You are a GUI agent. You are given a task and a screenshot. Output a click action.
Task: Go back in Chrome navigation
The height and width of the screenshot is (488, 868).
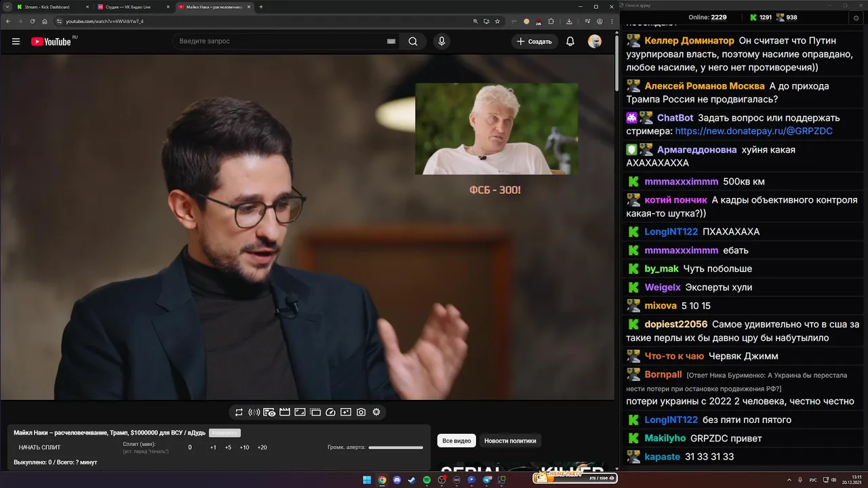pyautogui.click(x=7, y=21)
